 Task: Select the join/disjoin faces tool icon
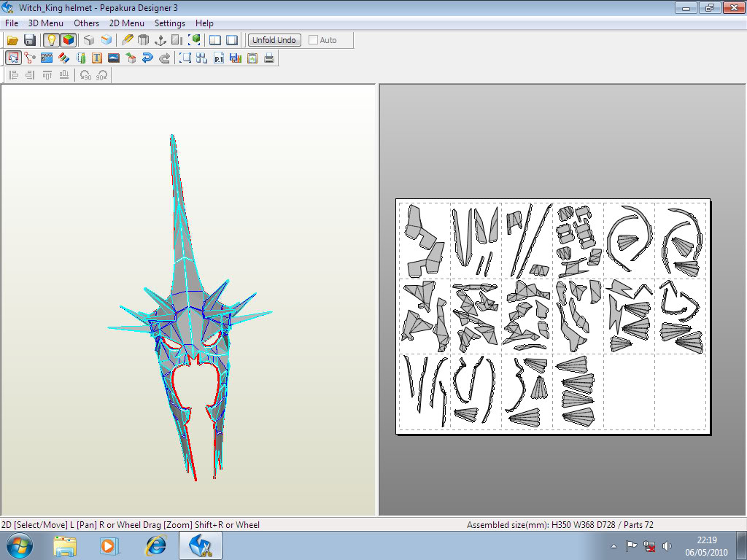point(30,58)
